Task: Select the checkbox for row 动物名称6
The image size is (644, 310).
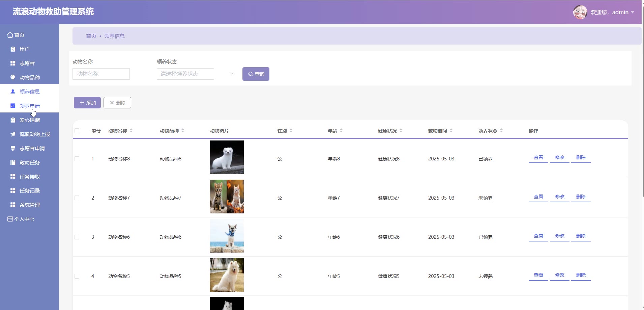Action: point(77,237)
